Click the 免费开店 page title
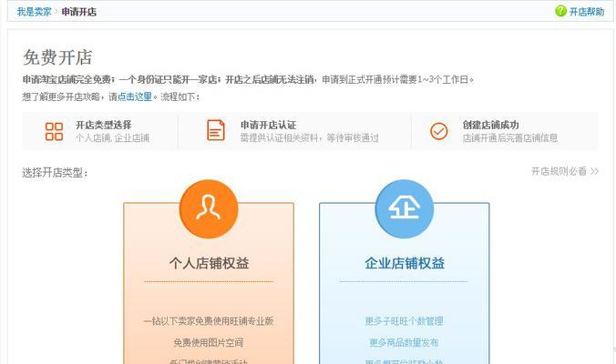This screenshot has height=364, width=616. coord(57,57)
